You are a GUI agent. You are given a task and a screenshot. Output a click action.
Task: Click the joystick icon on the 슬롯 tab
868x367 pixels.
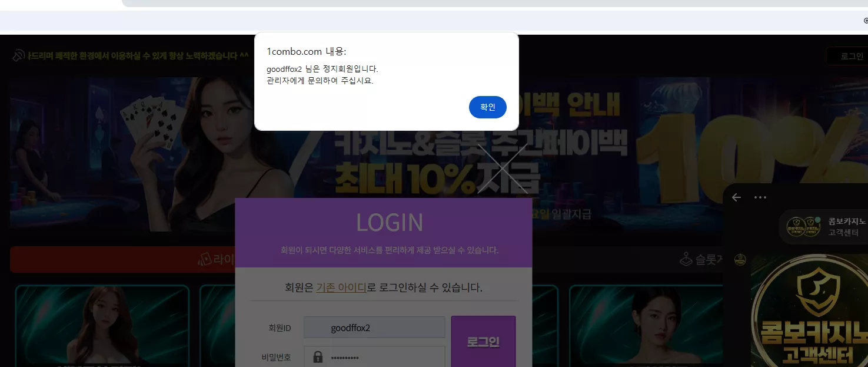(x=686, y=259)
